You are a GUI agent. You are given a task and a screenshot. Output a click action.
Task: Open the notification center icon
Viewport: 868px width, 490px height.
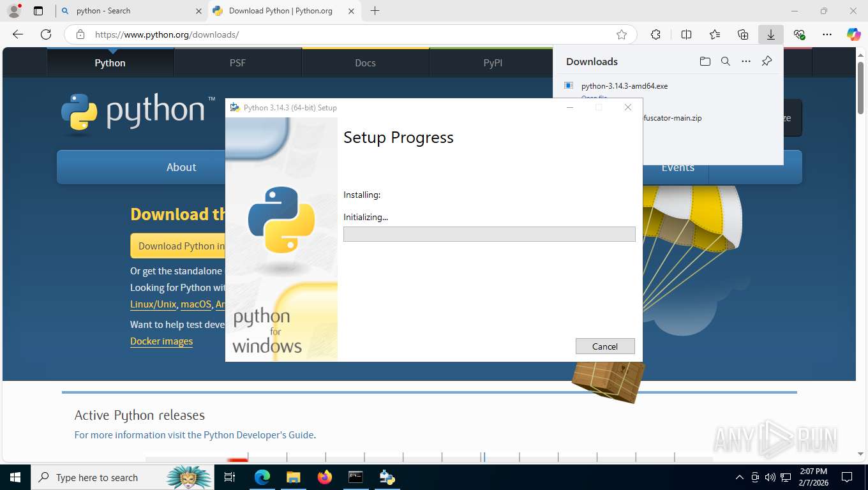pyautogui.click(x=847, y=477)
